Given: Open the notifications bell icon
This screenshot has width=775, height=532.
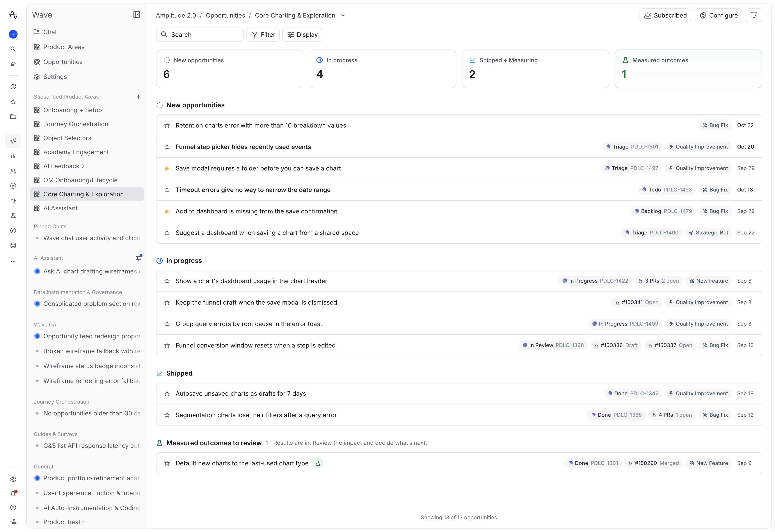Looking at the screenshot, I should point(13,494).
